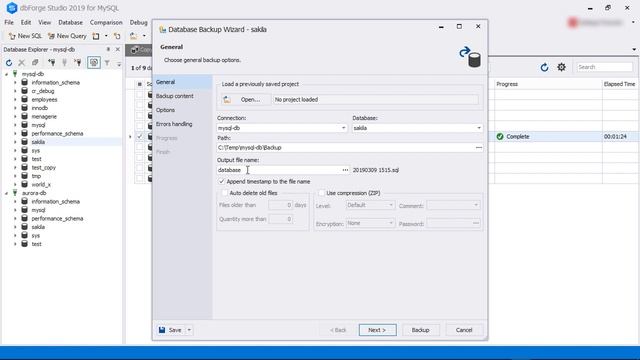
Task: Click the folder icon on Open button
Action: (x=227, y=100)
